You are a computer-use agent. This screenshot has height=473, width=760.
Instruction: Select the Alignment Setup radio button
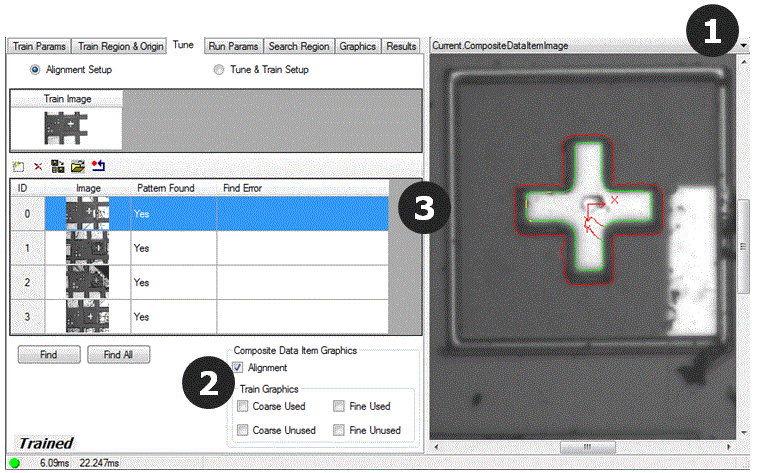[x=37, y=70]
